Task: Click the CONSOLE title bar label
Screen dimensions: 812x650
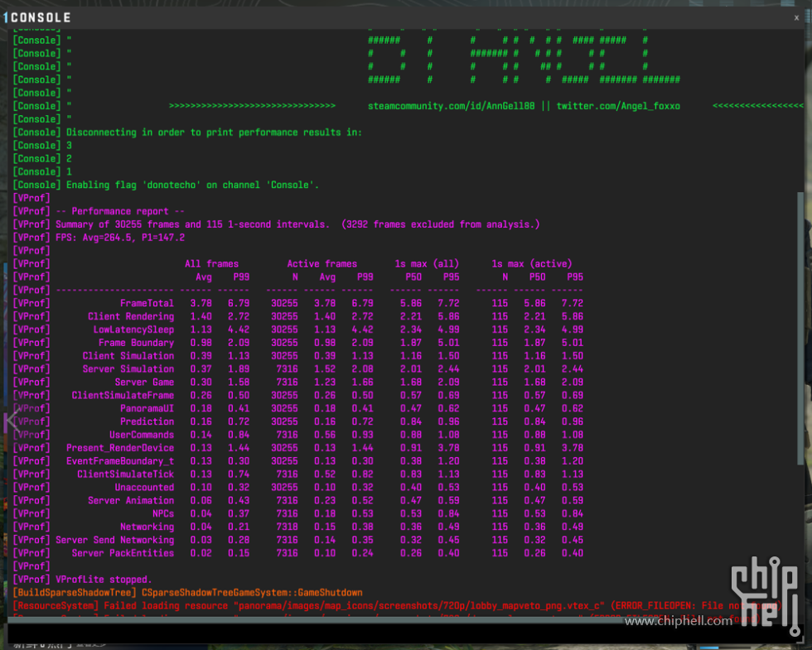Action: (41, 17)
